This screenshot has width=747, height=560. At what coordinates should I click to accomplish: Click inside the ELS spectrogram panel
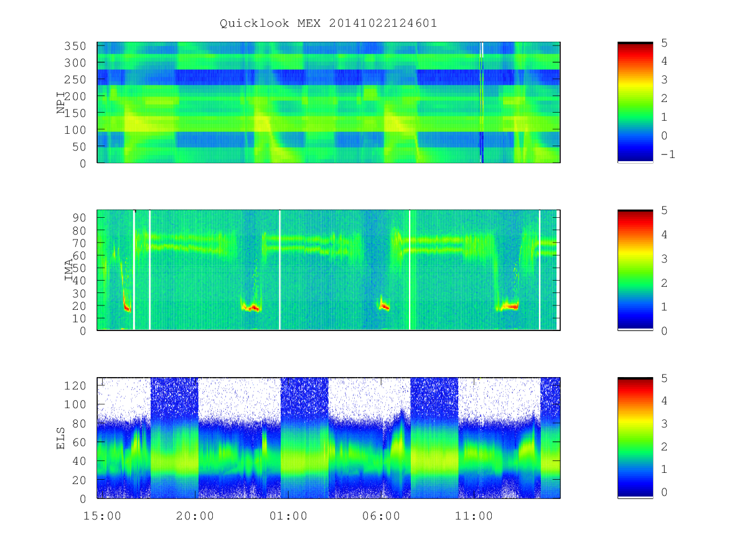329,437
